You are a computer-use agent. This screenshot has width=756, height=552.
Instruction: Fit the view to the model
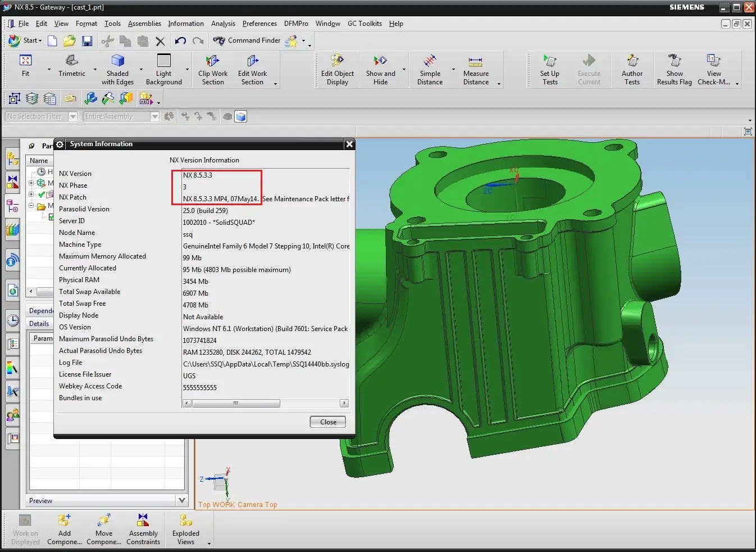(x=25, y=65)
